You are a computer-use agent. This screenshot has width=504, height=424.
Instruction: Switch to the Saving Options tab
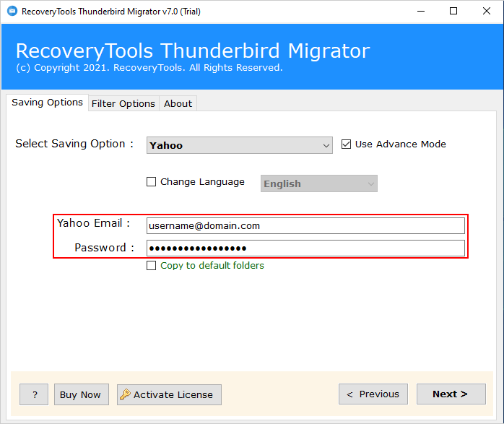tap(47, 103)
